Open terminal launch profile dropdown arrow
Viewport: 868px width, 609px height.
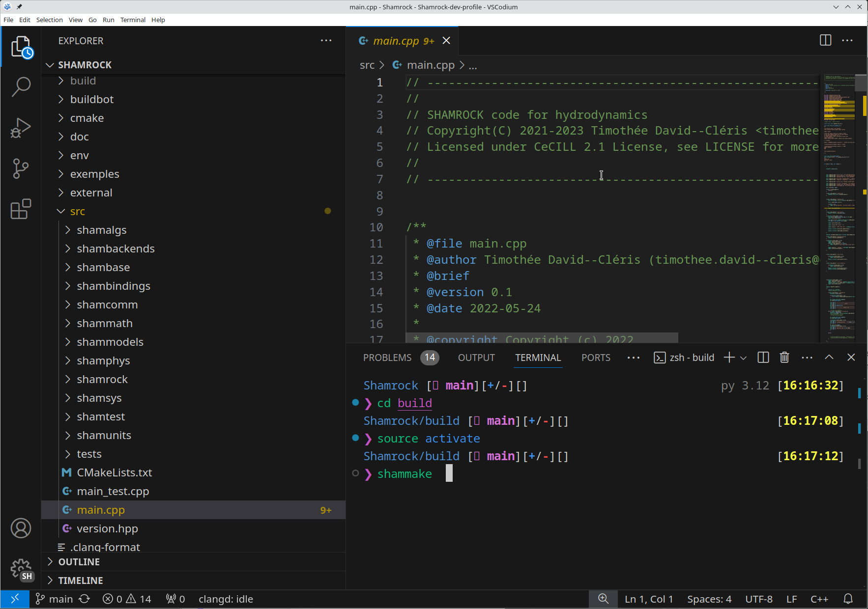point(743,358)
